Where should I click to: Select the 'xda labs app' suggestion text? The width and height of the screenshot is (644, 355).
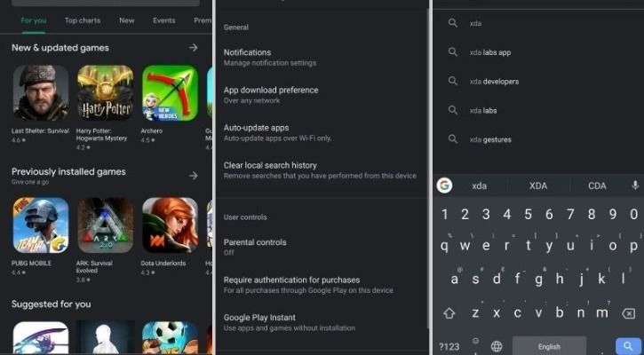pyautogui.click(x=490, y=52)
